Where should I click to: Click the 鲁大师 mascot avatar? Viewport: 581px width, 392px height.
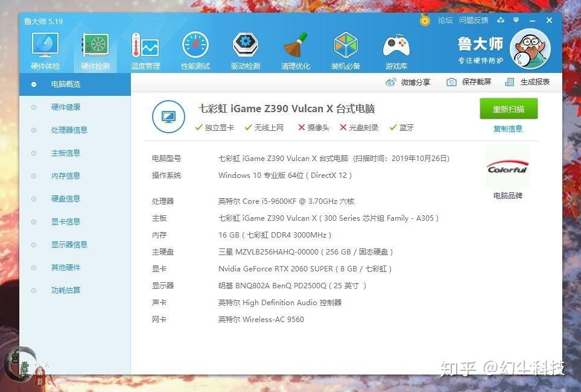530,49
